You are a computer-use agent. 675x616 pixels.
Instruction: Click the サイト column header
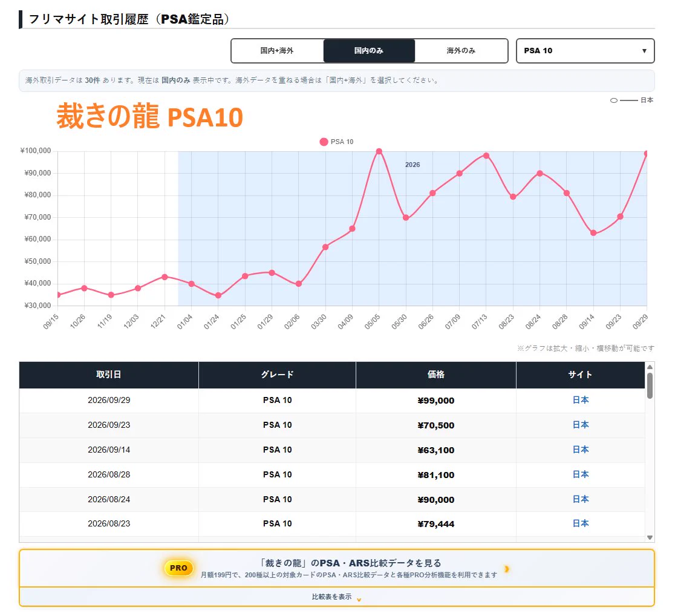580,375
